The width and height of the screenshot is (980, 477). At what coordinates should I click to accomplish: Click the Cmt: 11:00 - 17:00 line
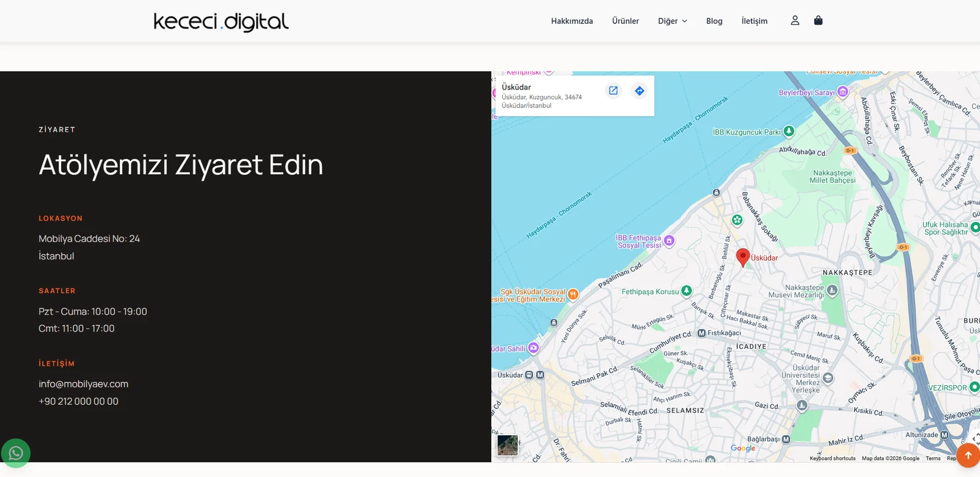[77, 329]
